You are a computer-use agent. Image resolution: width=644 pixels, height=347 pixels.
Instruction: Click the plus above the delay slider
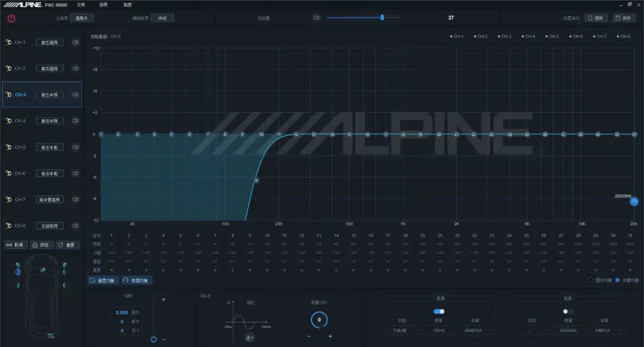tap(163, 299)
